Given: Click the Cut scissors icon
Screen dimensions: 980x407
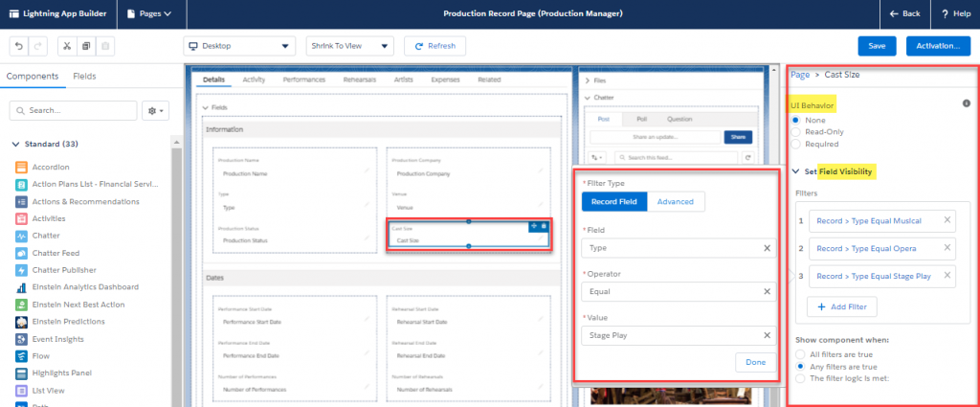Looking at the screenshot, I should (x=68, y=46).
